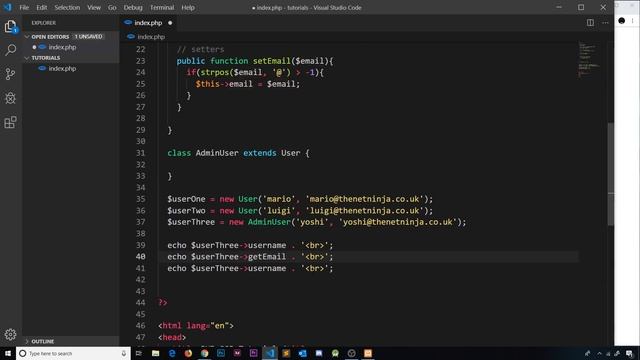640x360 pixels.
Task: Open Sublime Text from the taskbar
Action: click(x=286, y=353)
